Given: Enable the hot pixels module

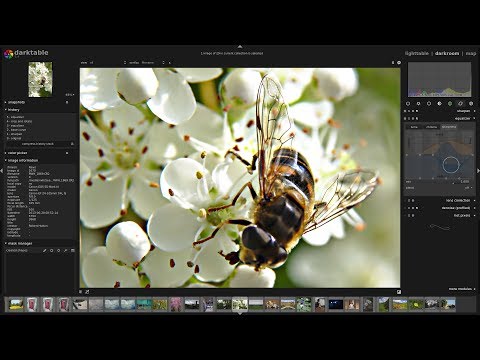Looking at the screenshot, I should coord(405,215).
